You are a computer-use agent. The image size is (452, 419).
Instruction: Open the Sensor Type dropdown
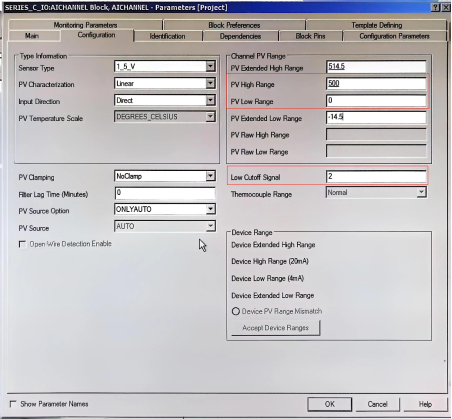click(210, 66)
